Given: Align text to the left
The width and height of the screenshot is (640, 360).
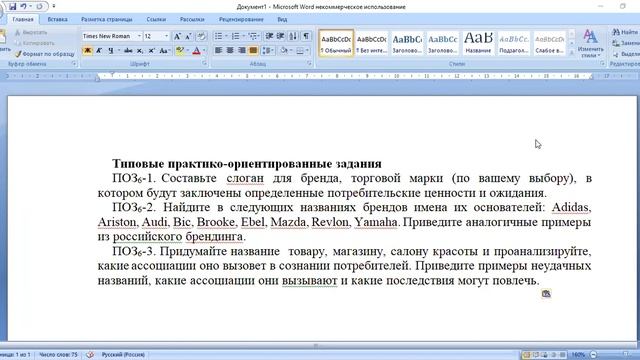Looking at the screenshot, I should click(x=218, y=51).
